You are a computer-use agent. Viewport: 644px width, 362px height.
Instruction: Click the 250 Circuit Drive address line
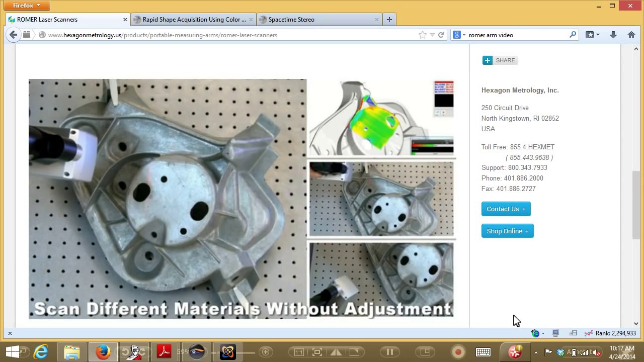505,108
